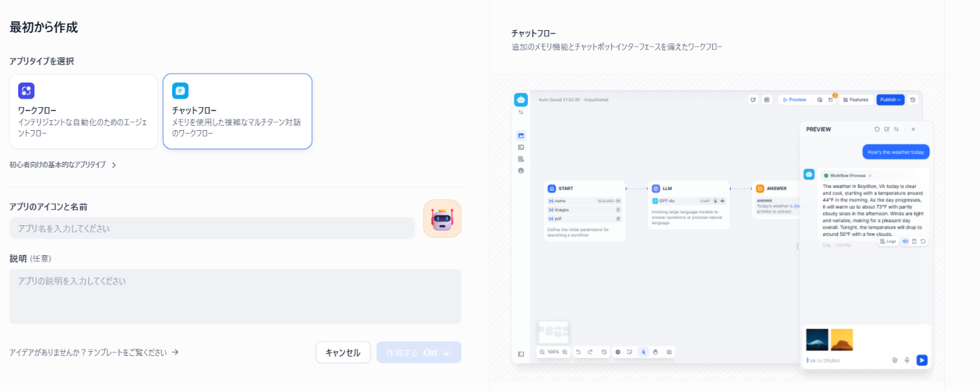The image size is (980, 391).
Task: Expand 初心者向けの基本的なアプリタイプ
Action: (63, 165)
